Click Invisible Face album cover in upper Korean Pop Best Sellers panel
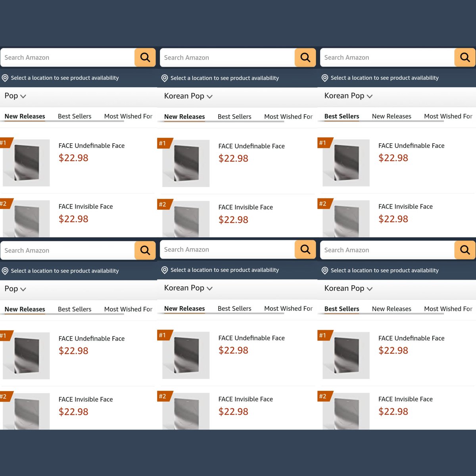The width and height of the screenshot is (476, 476). click(346, 219)
